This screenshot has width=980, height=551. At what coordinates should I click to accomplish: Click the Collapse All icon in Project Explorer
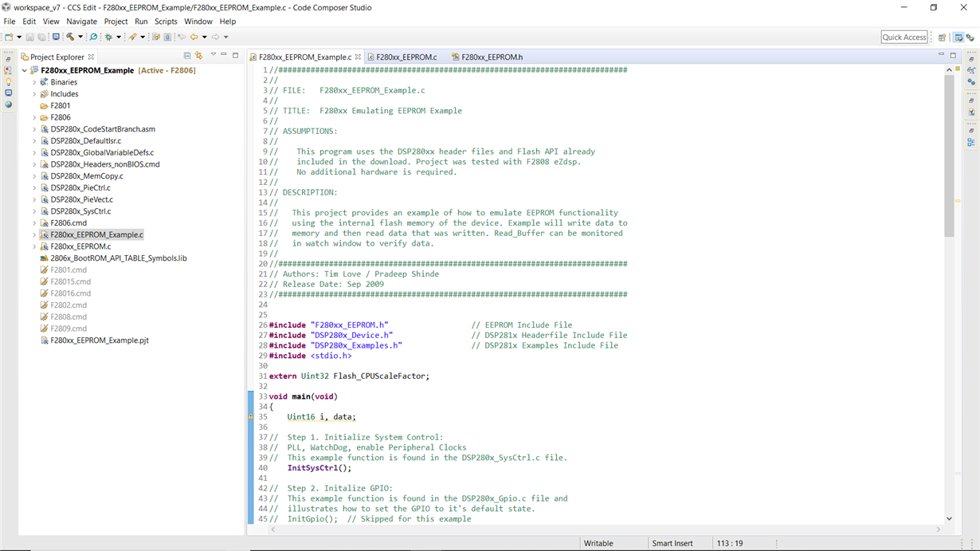point(187,56)
